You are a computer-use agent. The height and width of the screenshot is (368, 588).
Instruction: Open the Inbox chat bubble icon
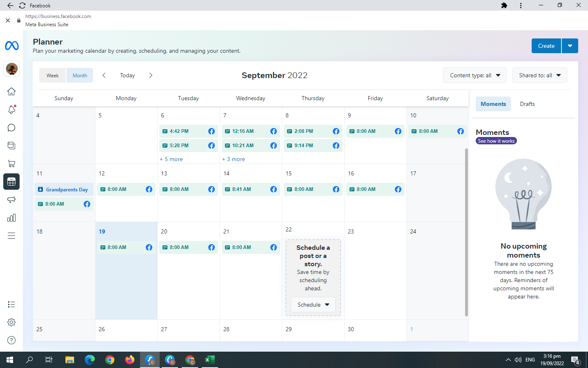click(11, 128)
